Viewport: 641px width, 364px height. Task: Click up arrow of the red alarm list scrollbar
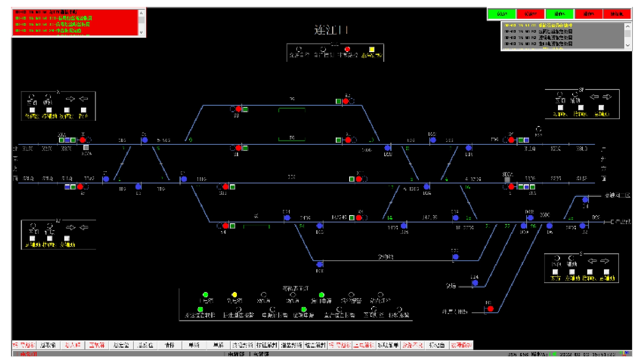coord(141,13)
